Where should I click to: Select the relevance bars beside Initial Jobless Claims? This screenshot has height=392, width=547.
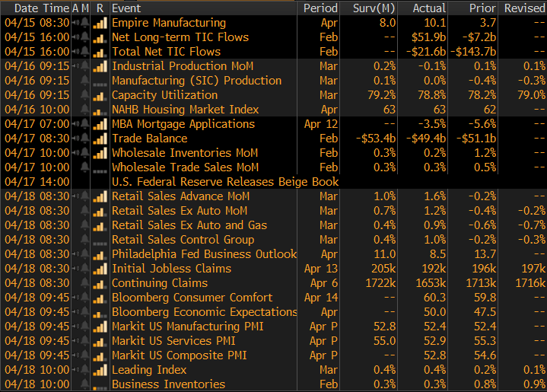tap(100, 269)
